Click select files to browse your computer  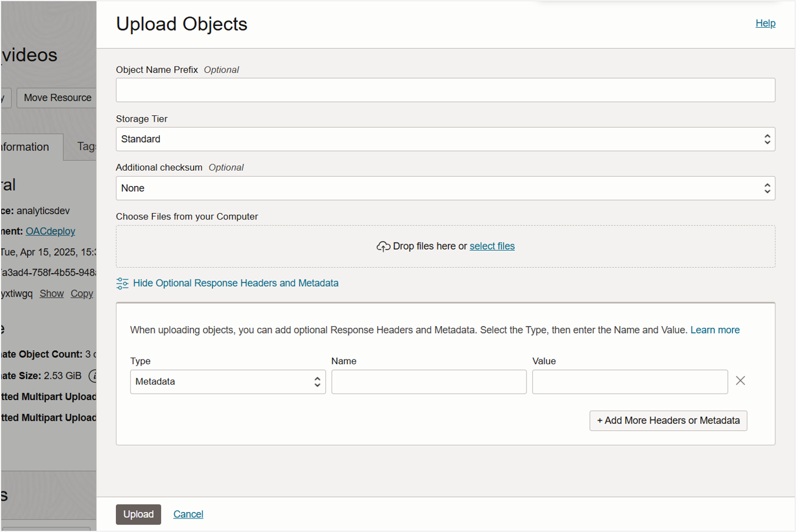[492, 246]
